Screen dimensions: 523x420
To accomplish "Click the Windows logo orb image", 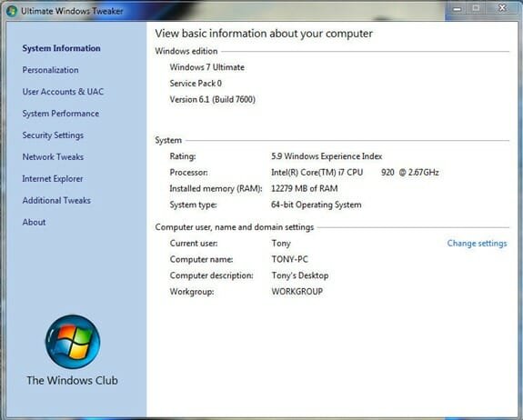I will click(73, 342).
